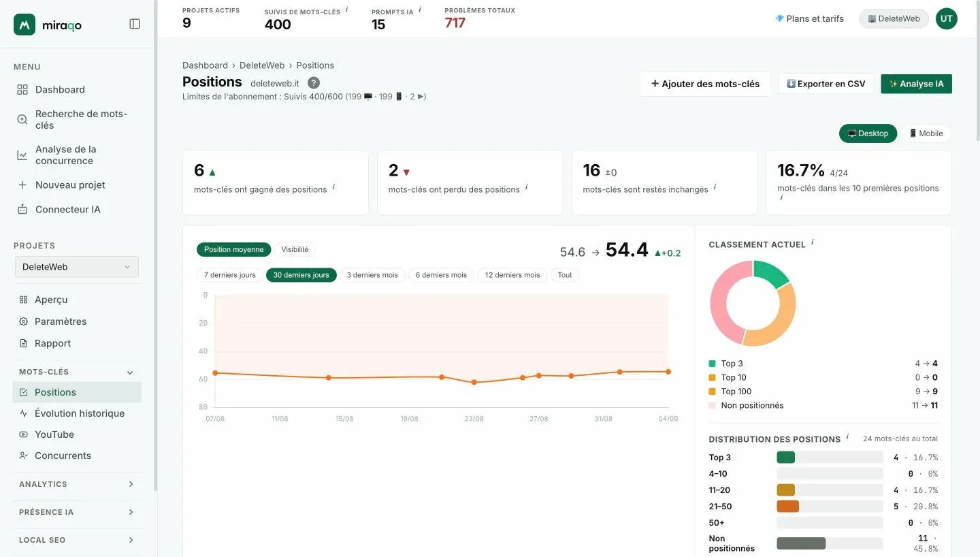Expand the Local SEO section
Image resolution: width=980 pixels, height=557 pixels.
coord(77,540)
